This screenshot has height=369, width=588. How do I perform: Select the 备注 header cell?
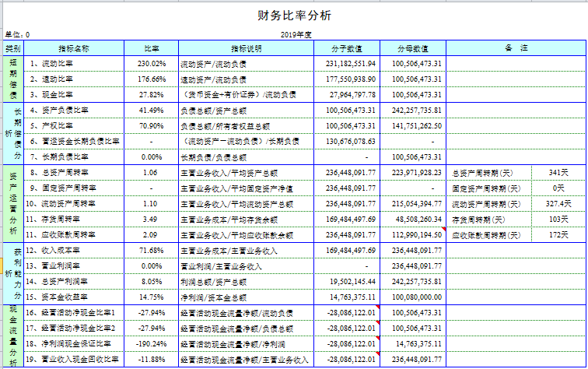pos(516,48)
